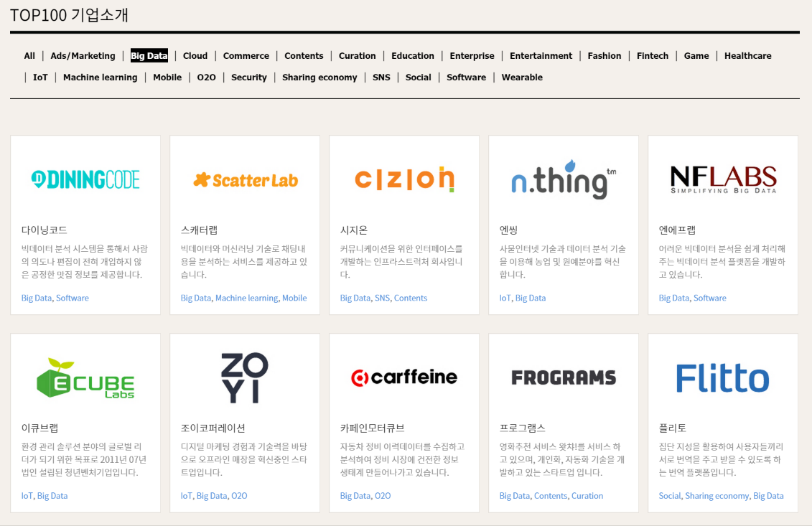Select the Machine learning category
The height and width of the screenshot is (526, 812).
point(100,78)
